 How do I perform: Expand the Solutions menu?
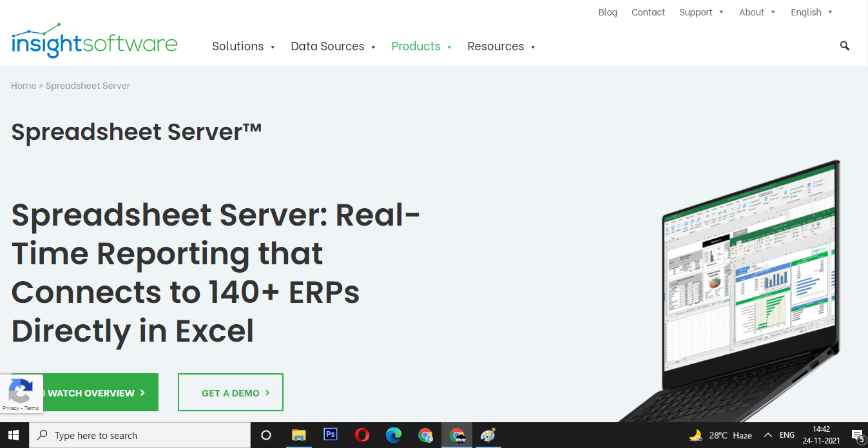pyautogui.click(x=244, y=46)
